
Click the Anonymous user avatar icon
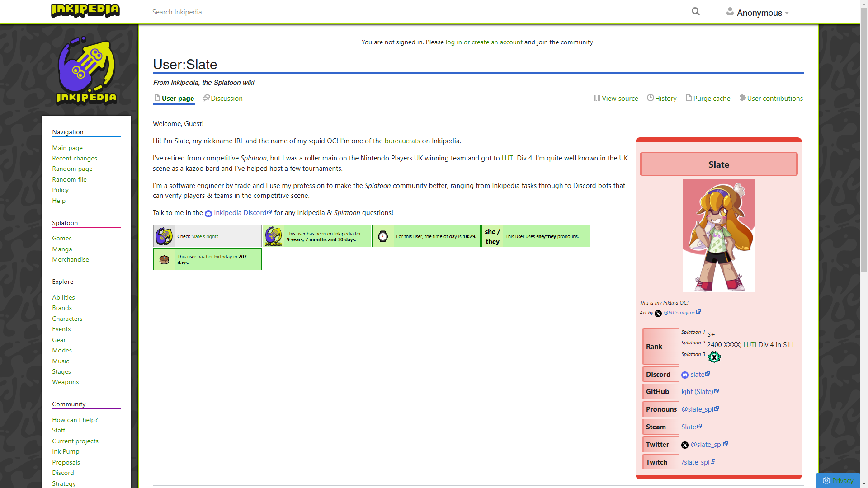point(730,12)
